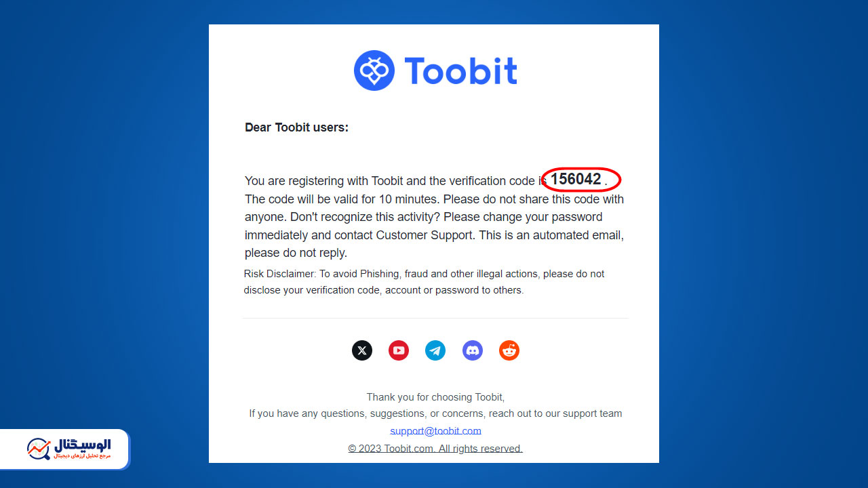Screen dimensions: 868x488
Task: Open the support@toobit.com email link
Action: [435, 430]
